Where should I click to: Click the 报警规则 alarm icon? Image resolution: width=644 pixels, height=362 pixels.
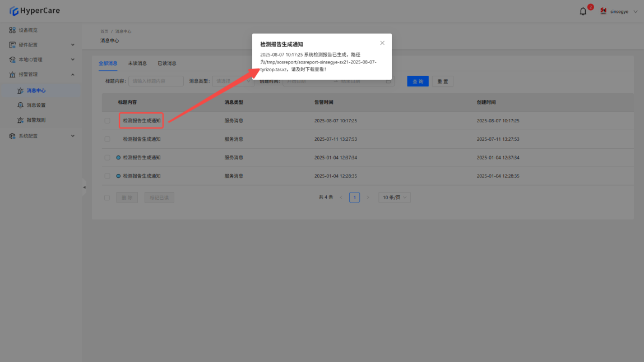tap(21, 120)
